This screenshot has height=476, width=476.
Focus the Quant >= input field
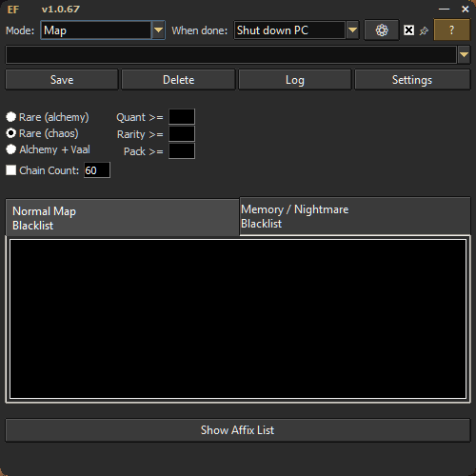click(x=182, y=117)
